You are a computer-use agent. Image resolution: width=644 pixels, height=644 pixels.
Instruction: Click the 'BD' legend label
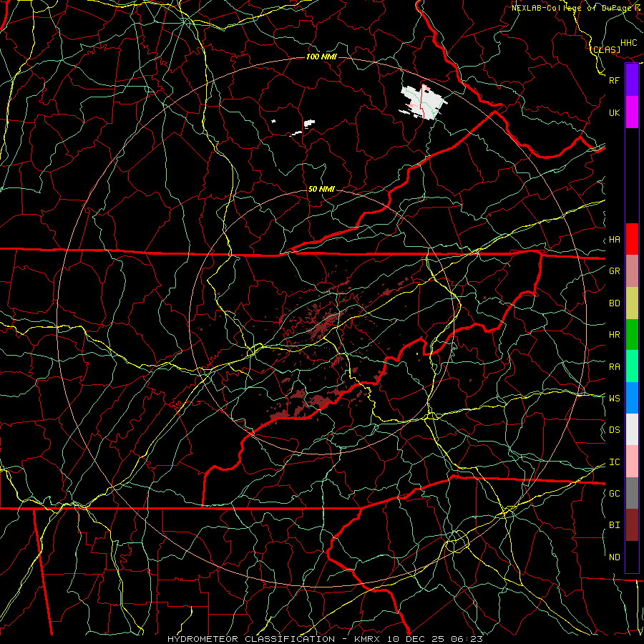point(614,303)
